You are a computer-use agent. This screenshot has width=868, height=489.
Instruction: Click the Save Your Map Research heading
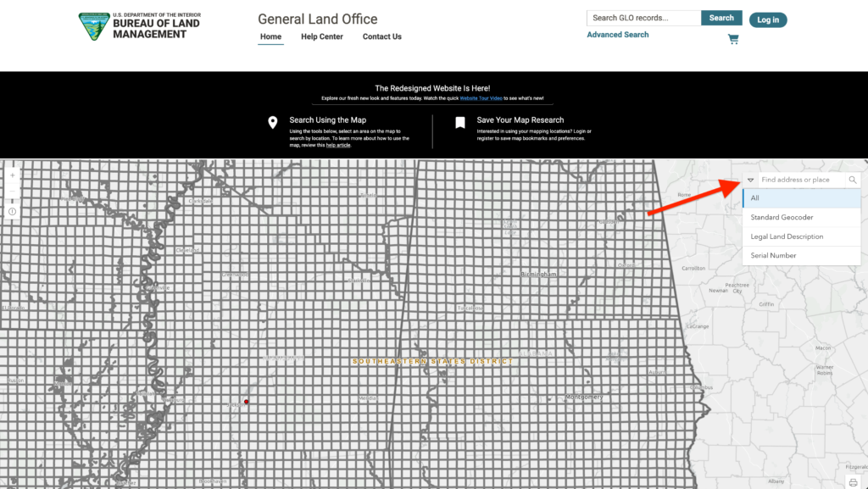point(520,120)
